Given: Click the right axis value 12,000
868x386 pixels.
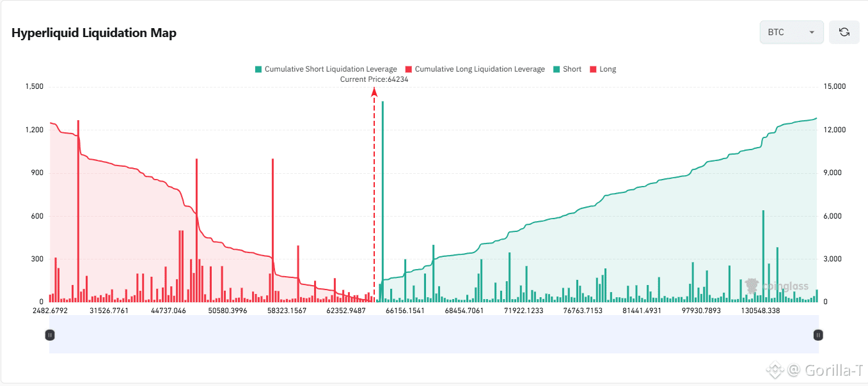Looking at the screenshot, I should (835, 130).
